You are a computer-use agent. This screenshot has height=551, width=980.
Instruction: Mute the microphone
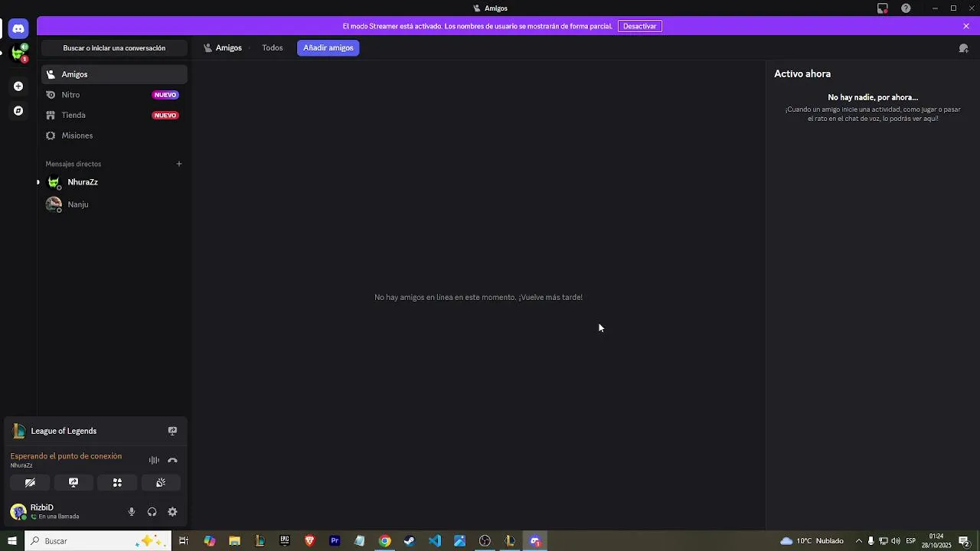point(132,512)
